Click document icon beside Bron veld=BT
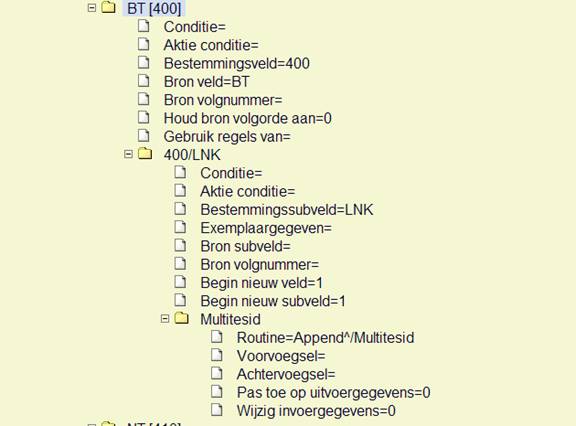This screenshot has height=426, width=576. (x=144, y=81)
